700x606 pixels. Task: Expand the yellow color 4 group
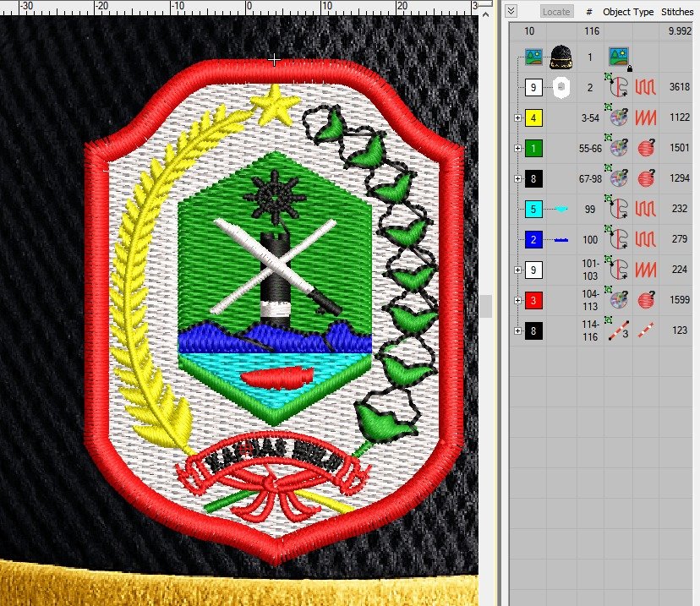518,118
